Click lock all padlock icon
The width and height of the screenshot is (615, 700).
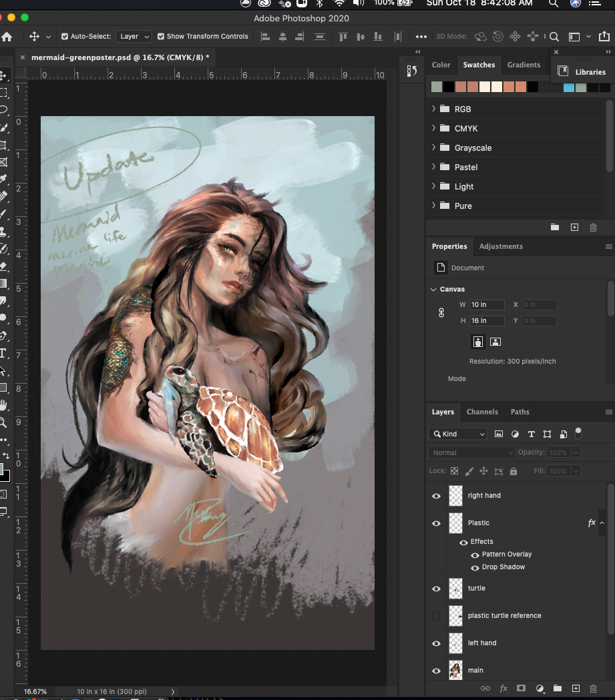514,471
